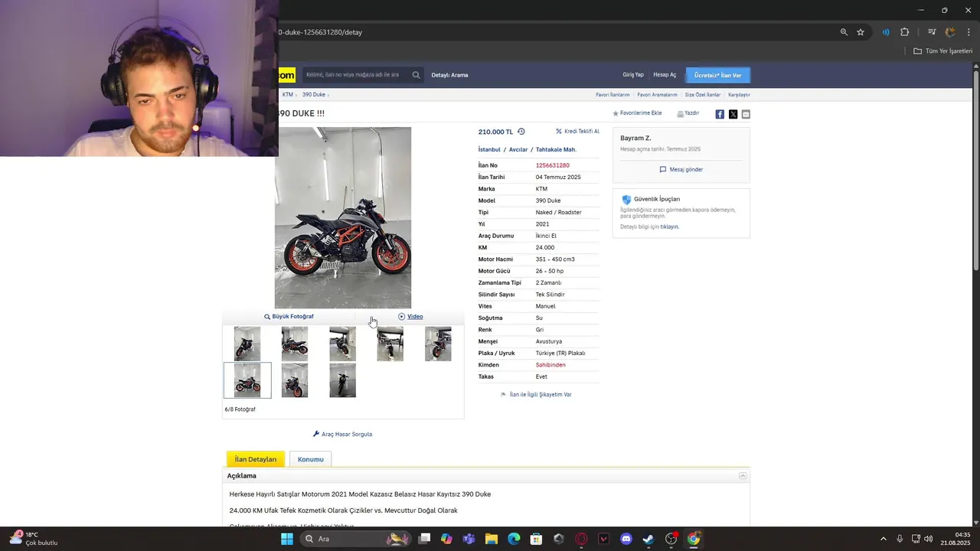Switch to Chrome in the taskbar
The width and height of the screenshot is (980, 551).
pyautogui.click(x=694, y=539)
